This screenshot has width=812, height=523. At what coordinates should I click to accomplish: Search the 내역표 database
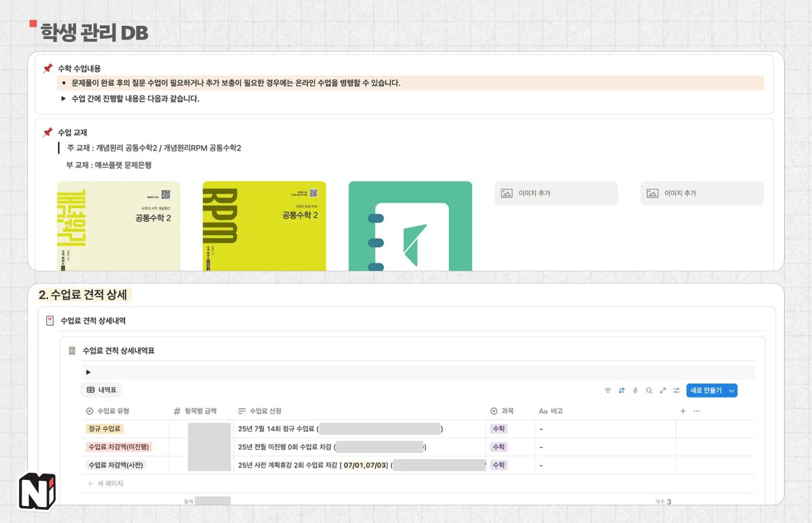click(649, 390)
